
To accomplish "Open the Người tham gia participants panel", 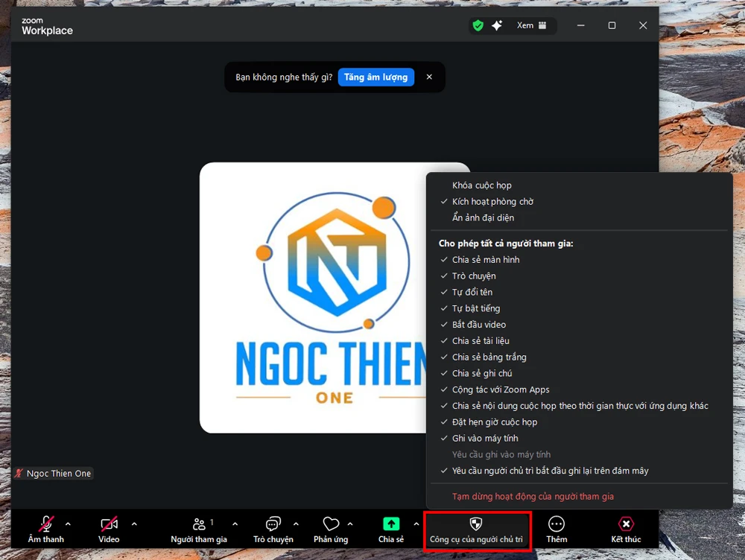I will [199, 524].
